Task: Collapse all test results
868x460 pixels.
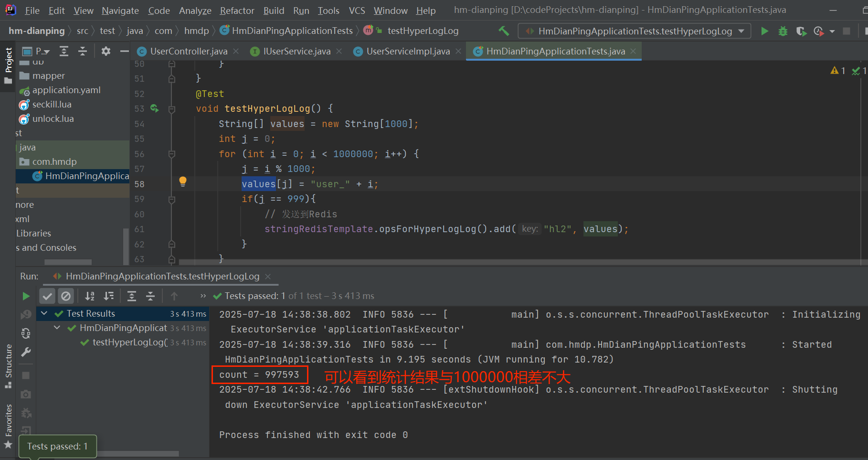Action: (x=150, y=296)
